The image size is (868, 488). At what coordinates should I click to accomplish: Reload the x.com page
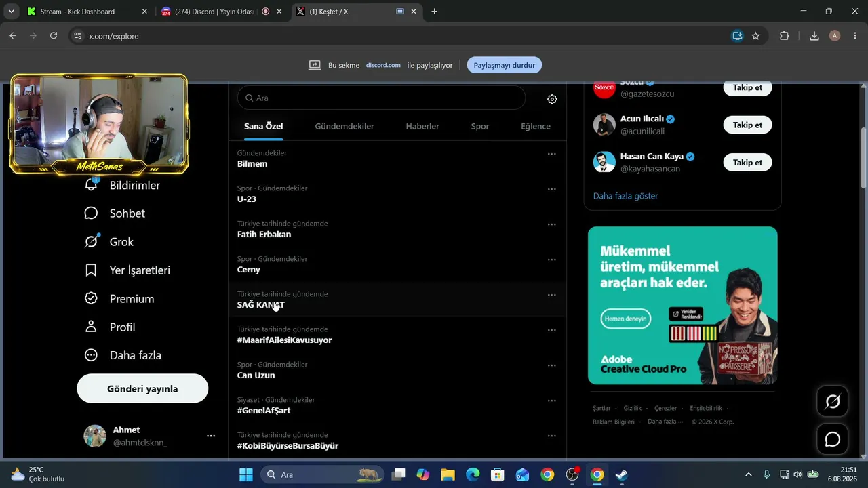[54, 36]
